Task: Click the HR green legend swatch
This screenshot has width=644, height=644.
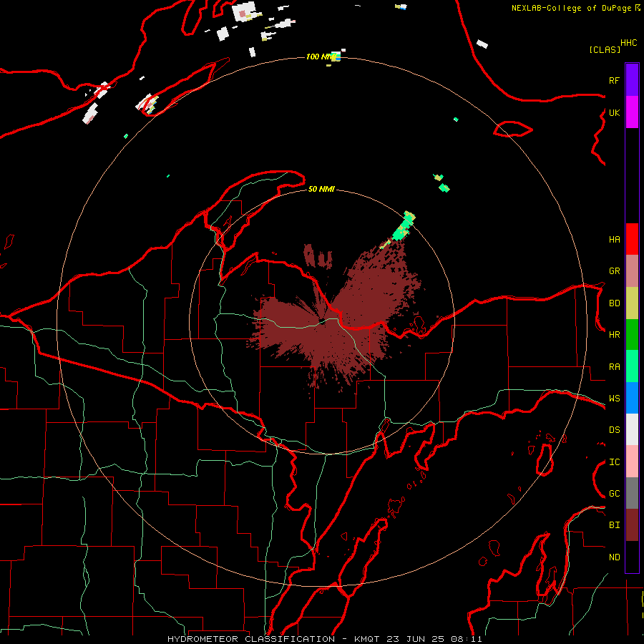Action: pyautogui.click(x=632, y=335)
